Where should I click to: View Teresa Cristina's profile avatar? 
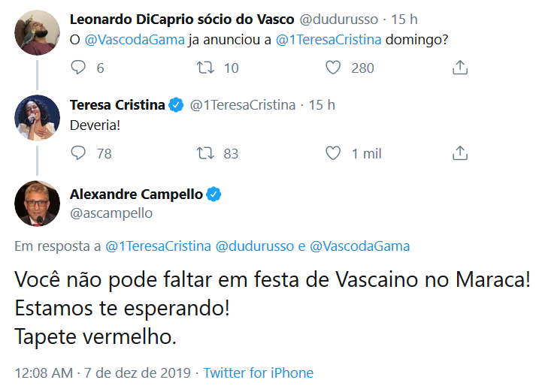(37, 118)
